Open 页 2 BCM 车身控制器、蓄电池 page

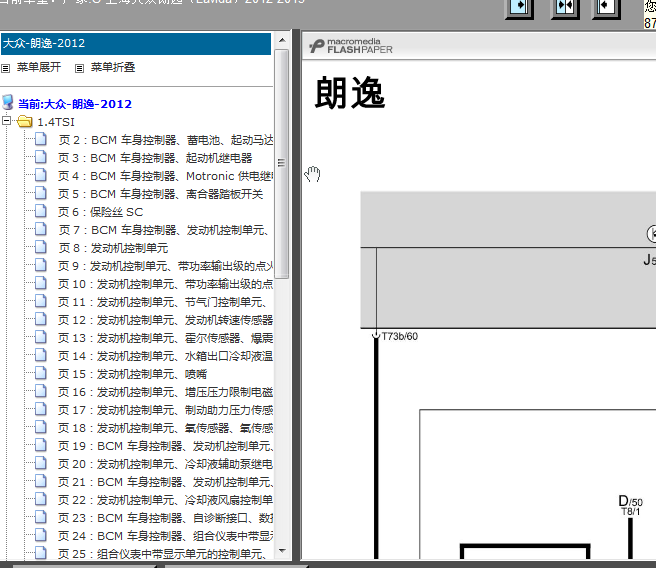166,140
